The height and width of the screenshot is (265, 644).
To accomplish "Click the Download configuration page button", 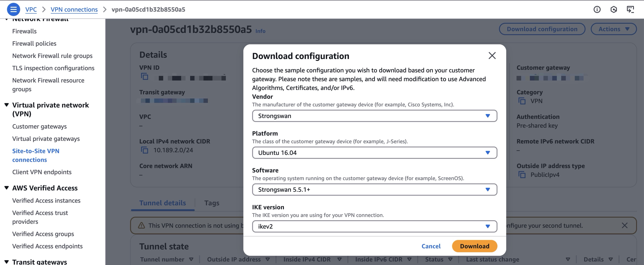I will tap(542, 29).
